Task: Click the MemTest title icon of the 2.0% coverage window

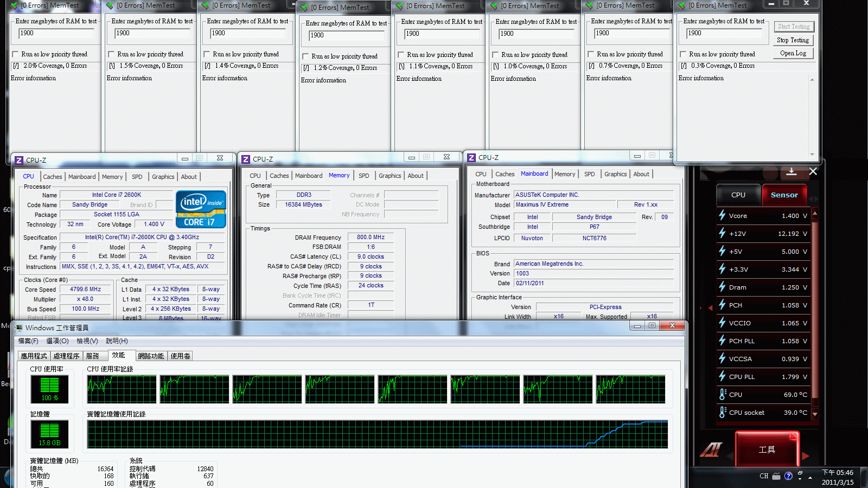Action: coord(14,5)
